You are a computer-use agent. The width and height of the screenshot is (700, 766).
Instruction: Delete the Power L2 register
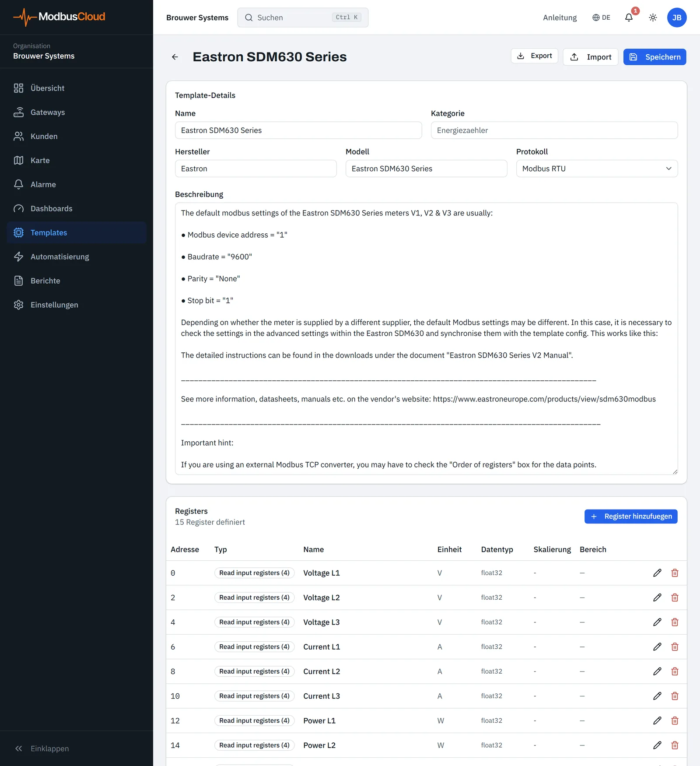(675, 745)
